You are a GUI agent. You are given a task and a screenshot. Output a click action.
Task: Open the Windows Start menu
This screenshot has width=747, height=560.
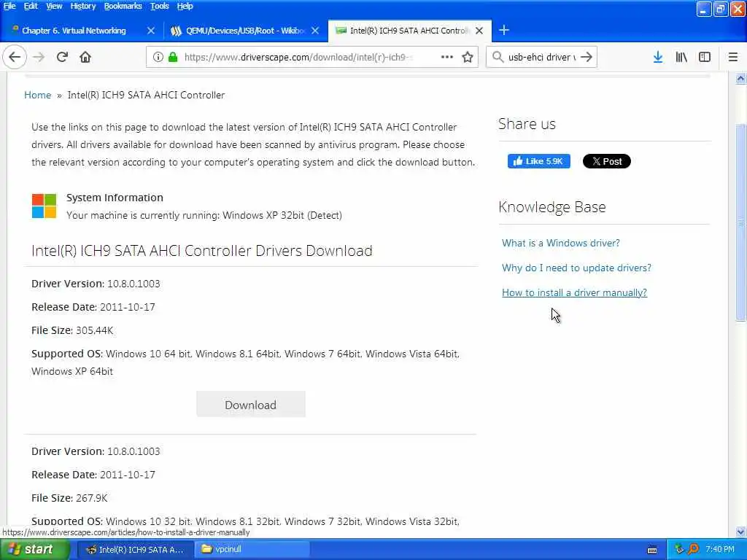point(34,550)
